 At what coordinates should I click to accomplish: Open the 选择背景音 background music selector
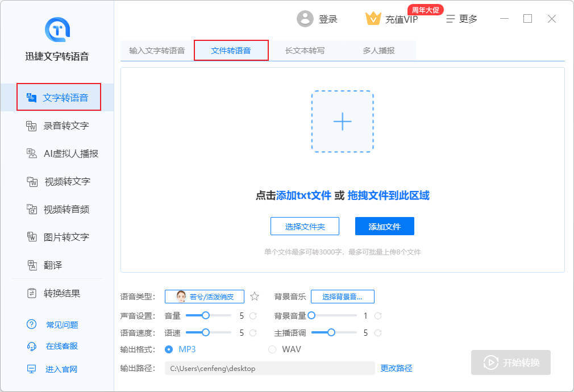342,297
